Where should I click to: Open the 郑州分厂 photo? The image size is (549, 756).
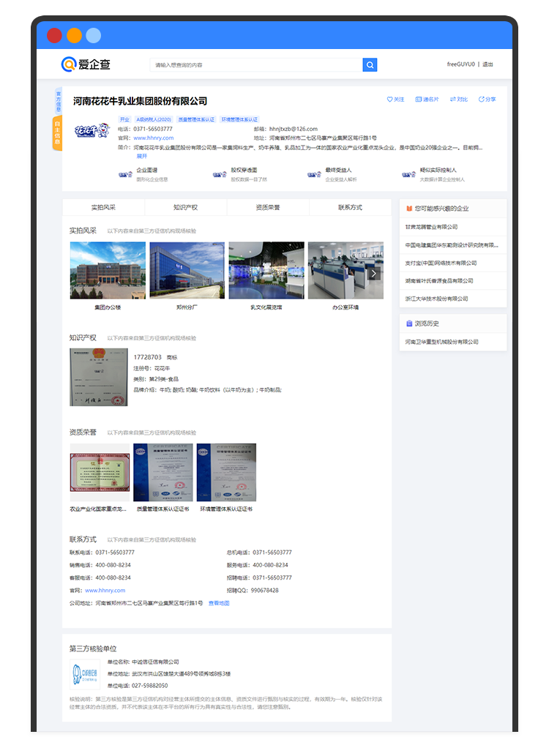(187, 271)
